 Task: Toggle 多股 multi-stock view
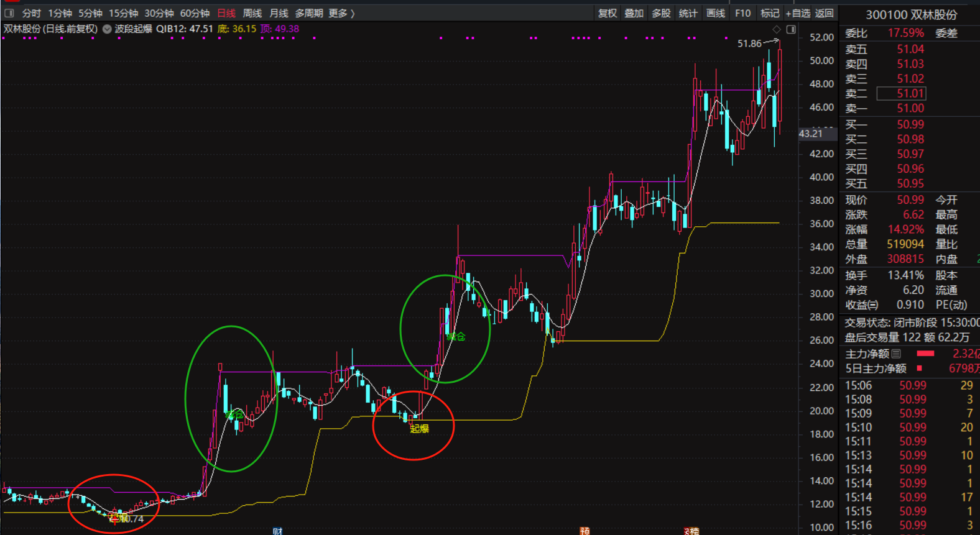(x=661, y=13)
